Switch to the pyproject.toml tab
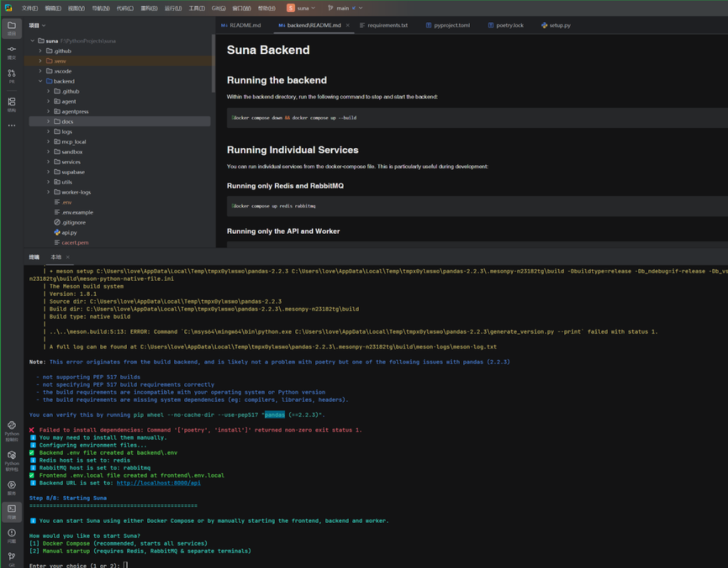Image resolution: width=728 pixels, height=568 pixels. coord(448,25)
